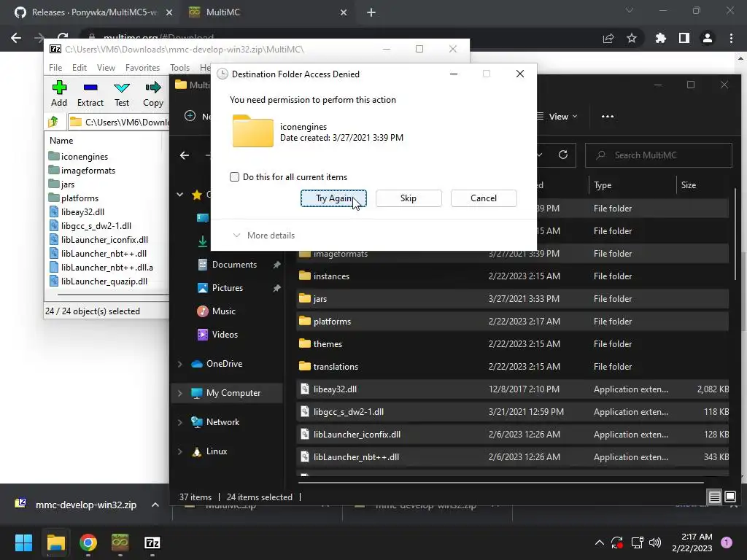The image size is (747, 560).
Task: Open the View dropdown in File Explorer
Action: pyautogui.click(x=557, y=117)
